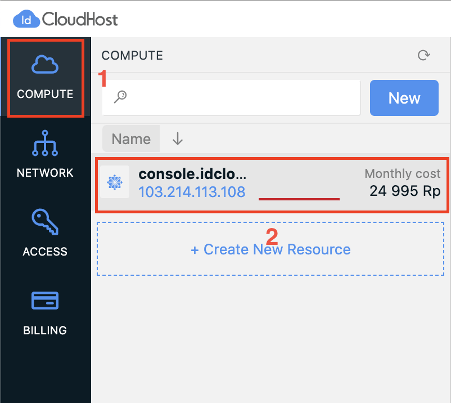Refresh the compute resource list
The width and height of the screenshot is (451, 403).
pyautogui.click(x=424, y=55)
